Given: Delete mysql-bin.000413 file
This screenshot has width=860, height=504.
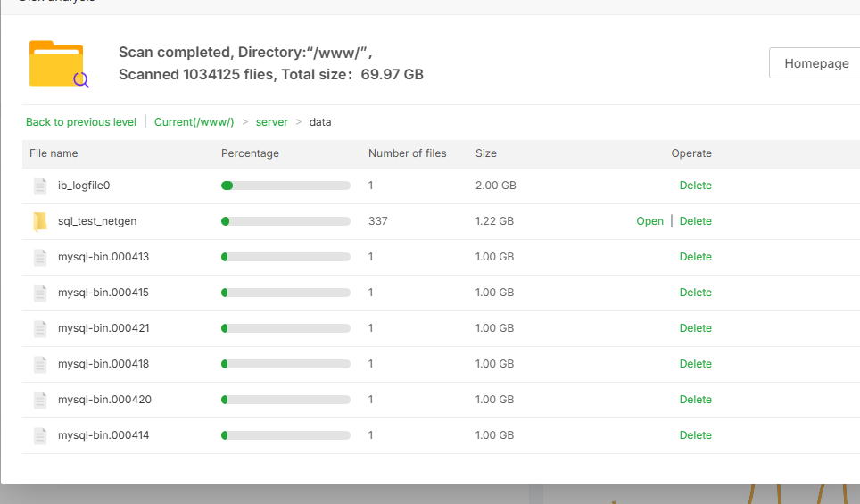Looking at the screenshot, I should tap(695, 257).
